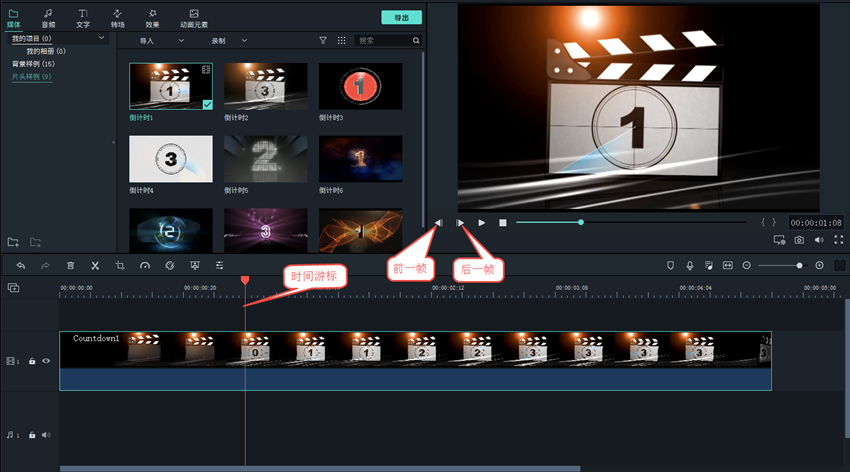The image size is (850, 472).
Task: Click the timeline zoom slider handle
Action: pyautogui.click(x=799, y=266)
